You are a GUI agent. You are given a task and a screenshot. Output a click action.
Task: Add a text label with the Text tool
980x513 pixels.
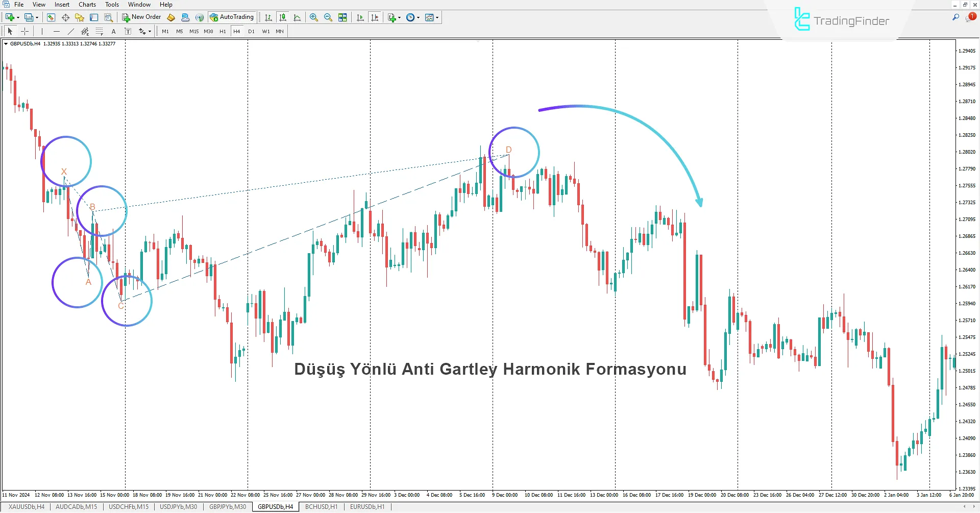click(113, 31)
